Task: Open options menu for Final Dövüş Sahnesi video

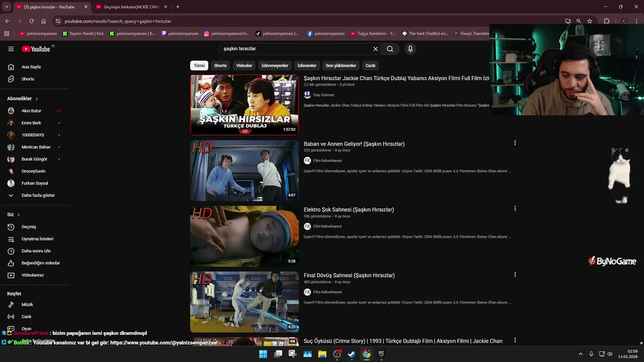Action: click(x=515, y=275)
